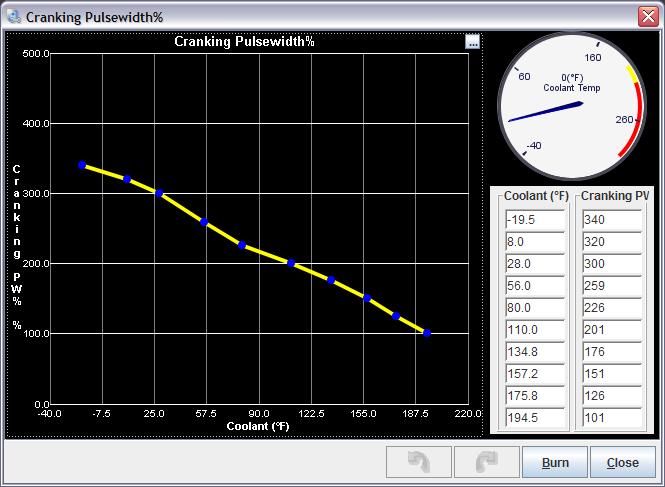Select the 101 cranking PW field

tap(612, 418)
